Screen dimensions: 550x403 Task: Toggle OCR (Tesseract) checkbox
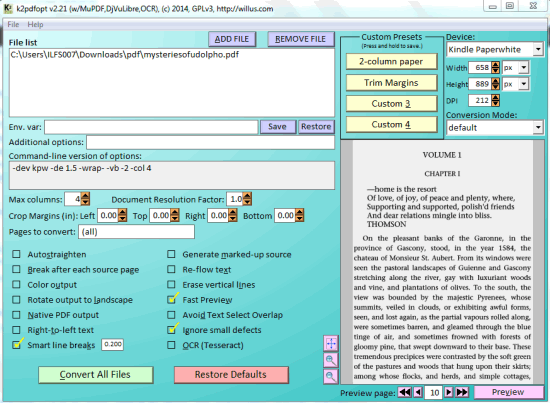point(171,345)
